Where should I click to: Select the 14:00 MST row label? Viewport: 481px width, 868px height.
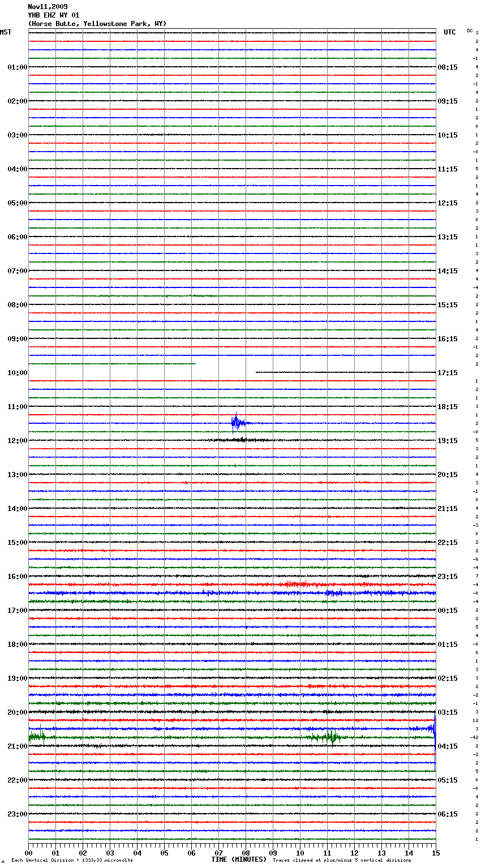[x=18, y=509]
